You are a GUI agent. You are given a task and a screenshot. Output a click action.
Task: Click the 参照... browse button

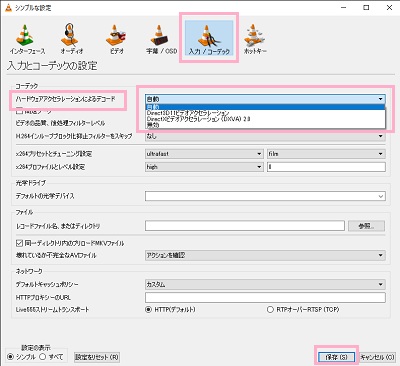(x=366, y=226)
